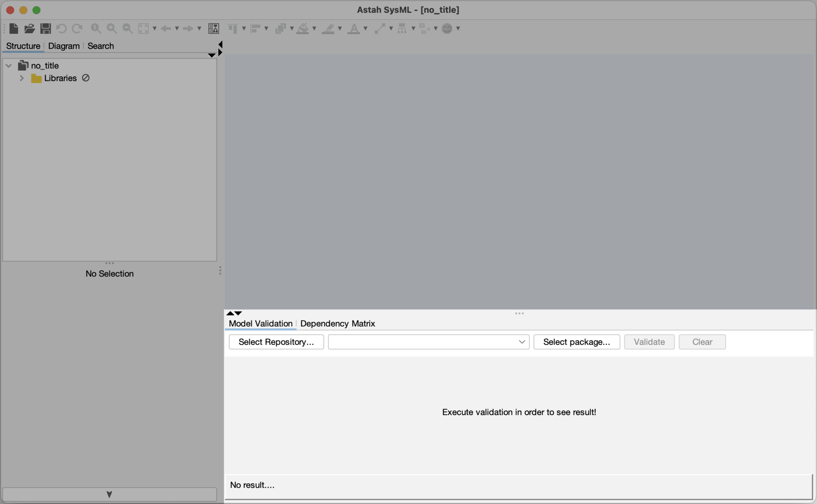Open the Map view tool

point(214,28)
